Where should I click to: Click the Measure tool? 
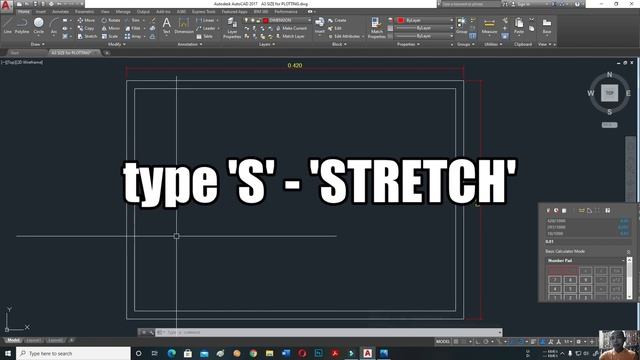coord(489,25)
